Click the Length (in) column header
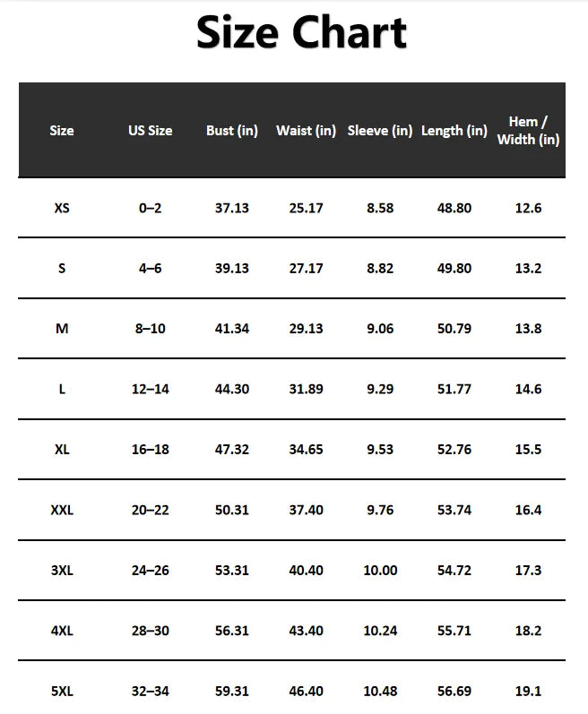Image resolution: width=588 pixels, height=714 pixels. [x=454, y=131]
